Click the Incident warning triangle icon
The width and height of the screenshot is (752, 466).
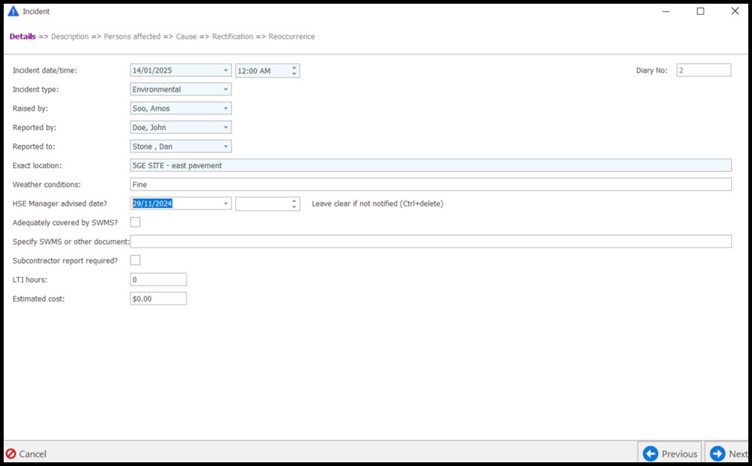13,11
